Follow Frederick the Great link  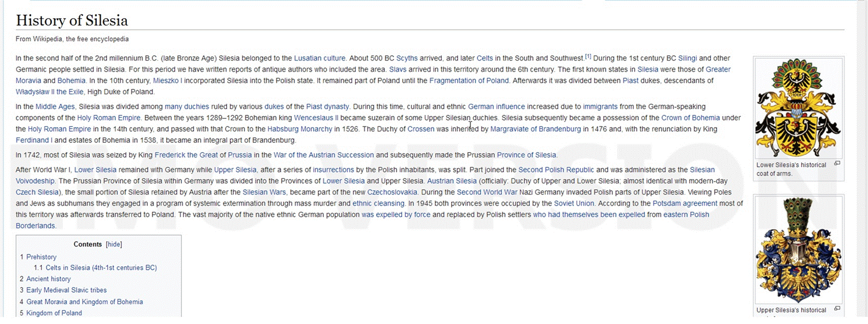186,155
